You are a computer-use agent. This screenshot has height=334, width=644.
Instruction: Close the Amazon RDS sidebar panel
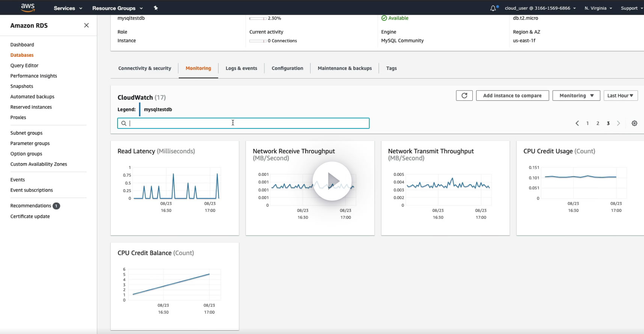pos(86,25)
